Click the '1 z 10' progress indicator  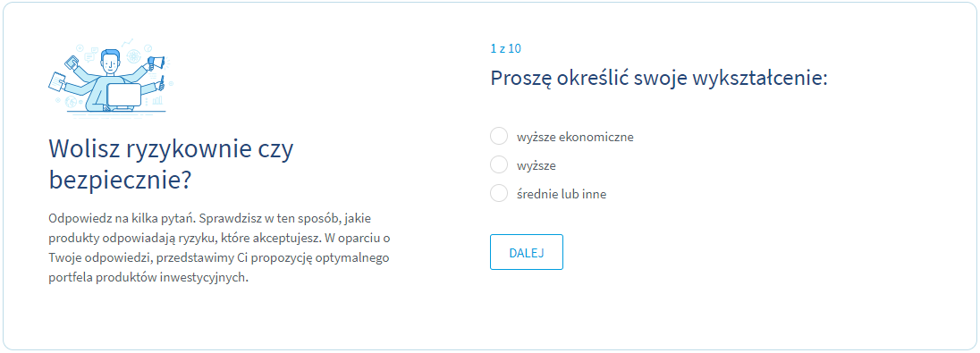click(505, 48)
